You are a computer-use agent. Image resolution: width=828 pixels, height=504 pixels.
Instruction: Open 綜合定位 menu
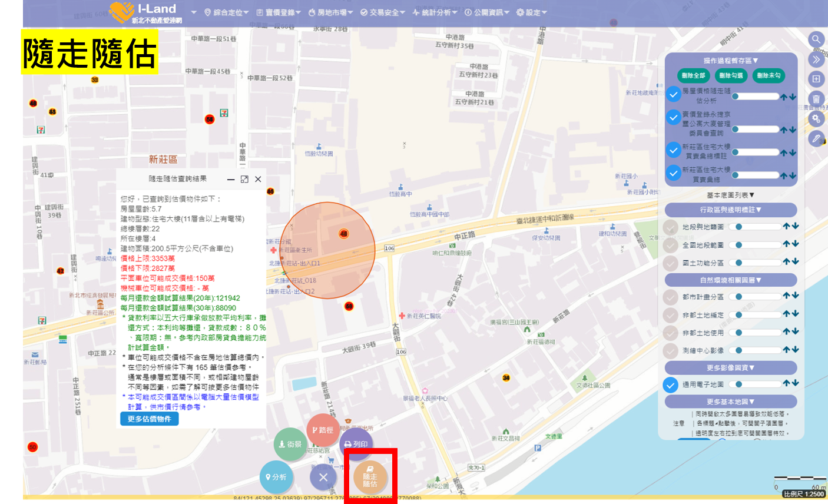pyautogui.click(x=226, y=12)
